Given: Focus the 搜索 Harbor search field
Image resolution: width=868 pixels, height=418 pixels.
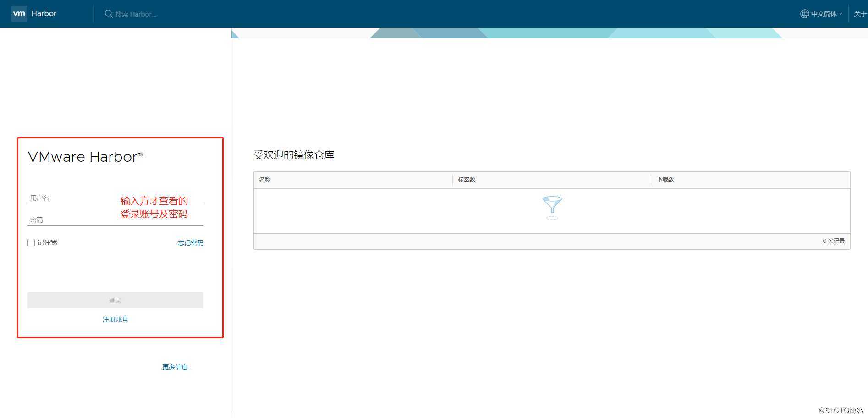Looking at the screenshot, I should click(136, 14).
